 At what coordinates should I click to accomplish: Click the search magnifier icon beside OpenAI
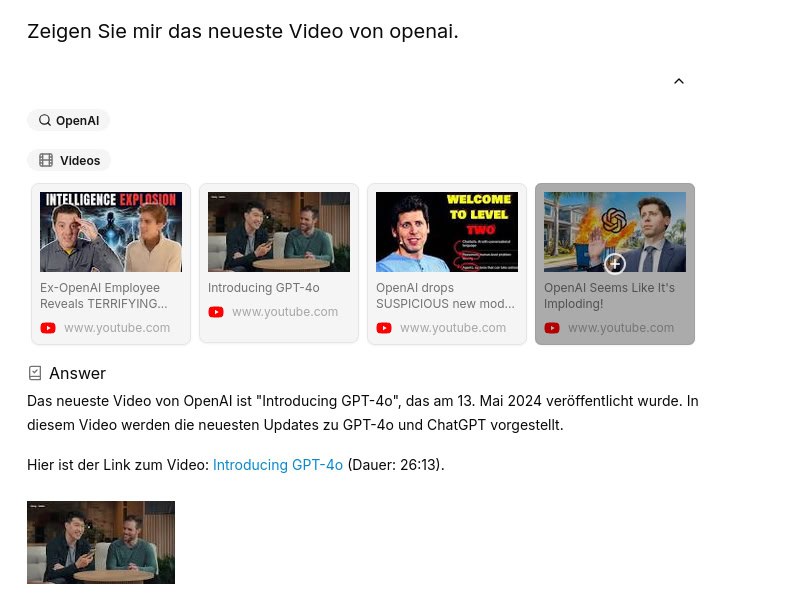pos(45,120)
